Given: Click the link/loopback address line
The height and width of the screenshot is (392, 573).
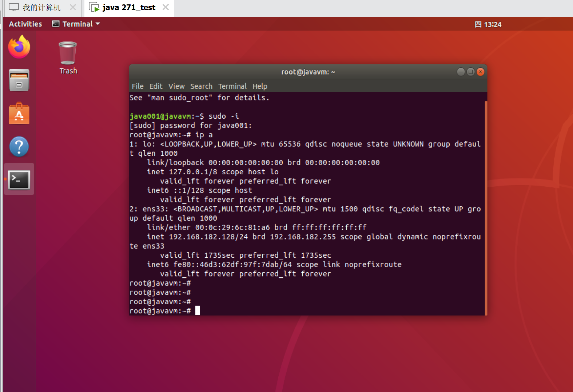Looking at the screenshot, I should click(263, 162).
